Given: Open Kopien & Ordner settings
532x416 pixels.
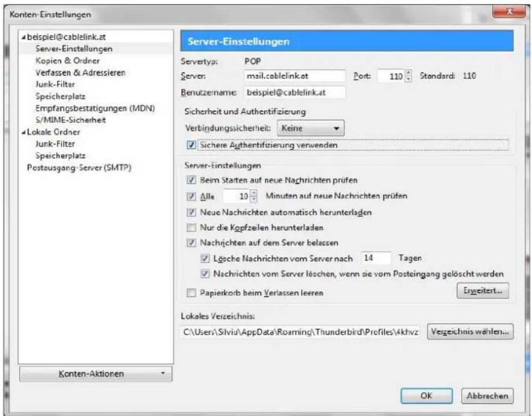Looking at the screenshot, I should 68,61.
